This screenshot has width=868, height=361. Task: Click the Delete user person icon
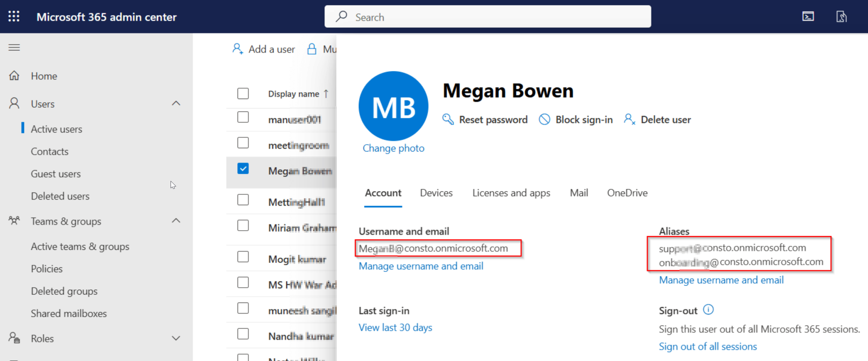pyautogui.click(x=629, y=119)
